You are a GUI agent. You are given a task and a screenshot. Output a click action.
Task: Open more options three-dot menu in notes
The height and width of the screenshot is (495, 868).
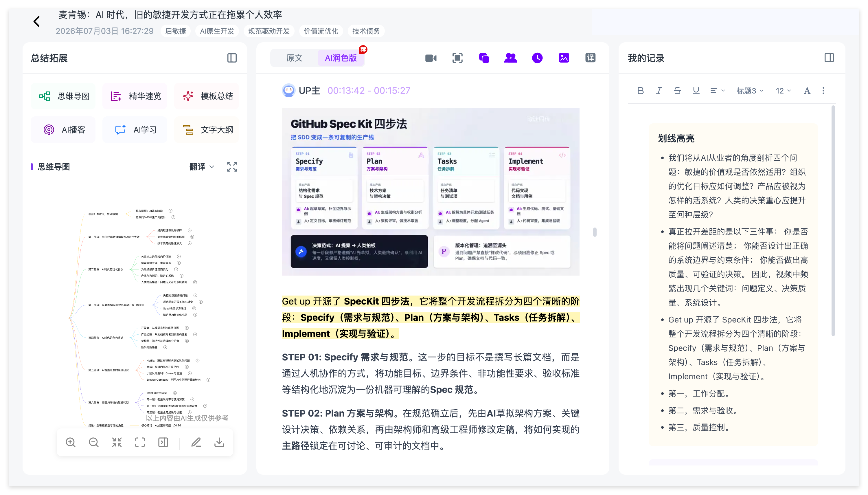coord(823,91)
